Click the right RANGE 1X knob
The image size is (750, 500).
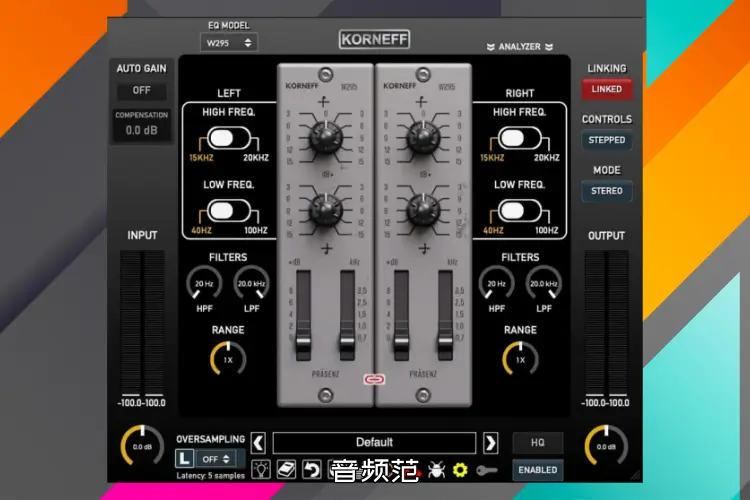pos(520,359)
